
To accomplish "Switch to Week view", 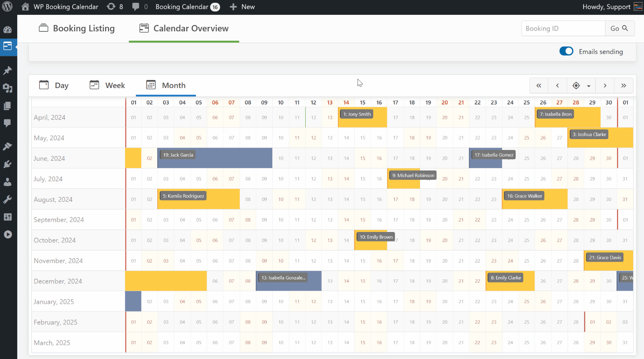I will 107,85.
